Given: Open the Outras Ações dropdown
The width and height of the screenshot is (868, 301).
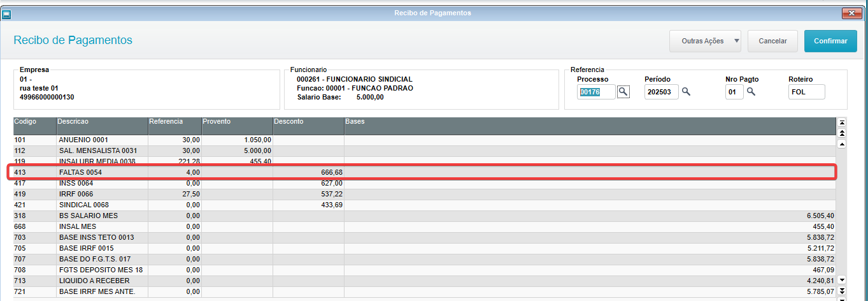Looking at the screenshot, I should coord(706,41).
